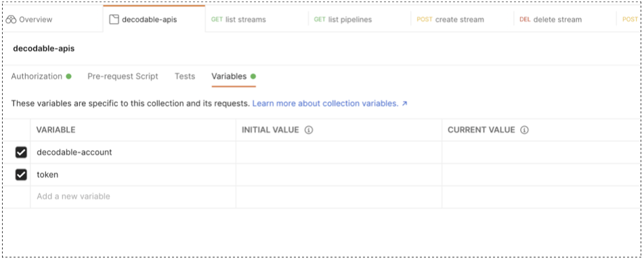Click initial value cell for token

pos(339,175)
